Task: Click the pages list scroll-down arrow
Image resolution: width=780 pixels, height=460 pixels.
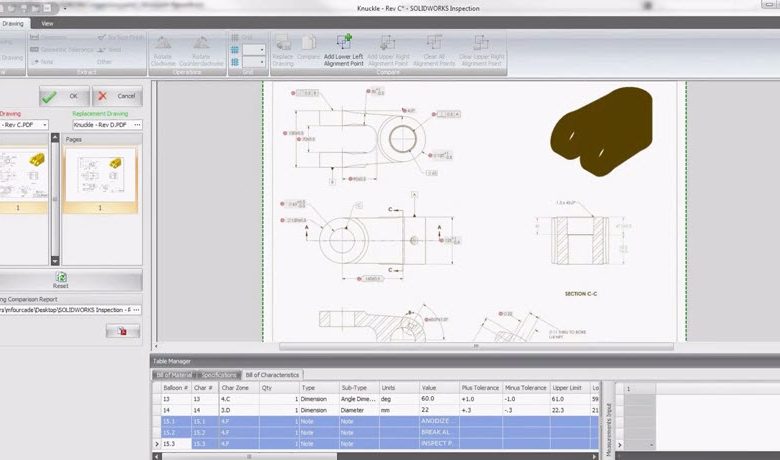Action: tap(55, 261)
